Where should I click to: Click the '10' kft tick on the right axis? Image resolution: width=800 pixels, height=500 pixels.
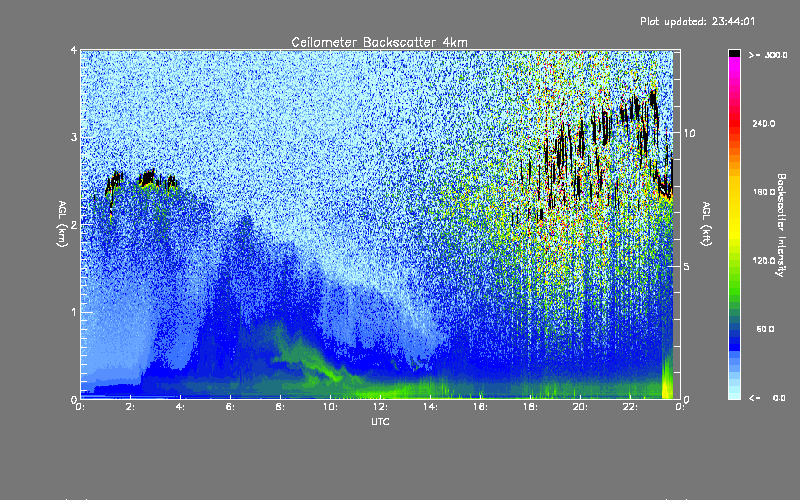point(689,133)
